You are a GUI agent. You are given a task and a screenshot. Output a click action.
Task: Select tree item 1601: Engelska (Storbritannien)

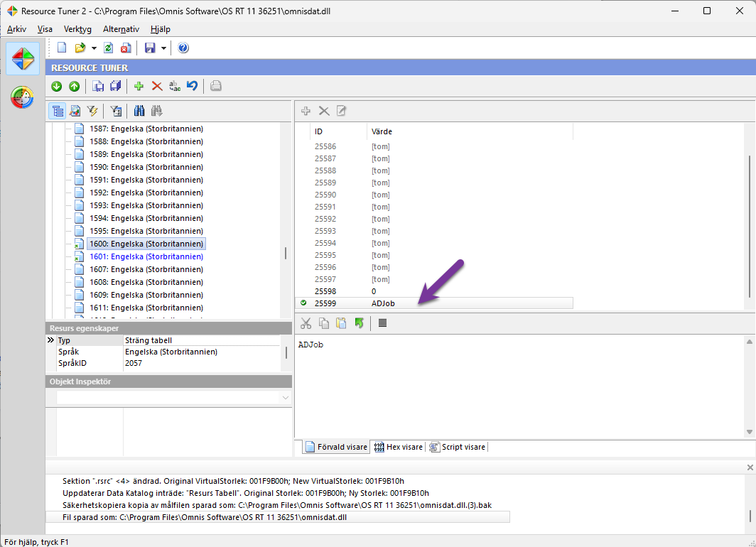(146, 256)
